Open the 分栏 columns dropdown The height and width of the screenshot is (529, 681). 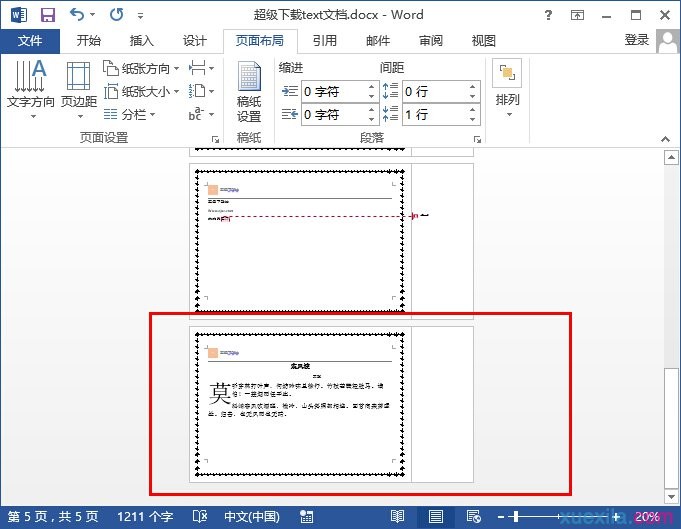130,115
